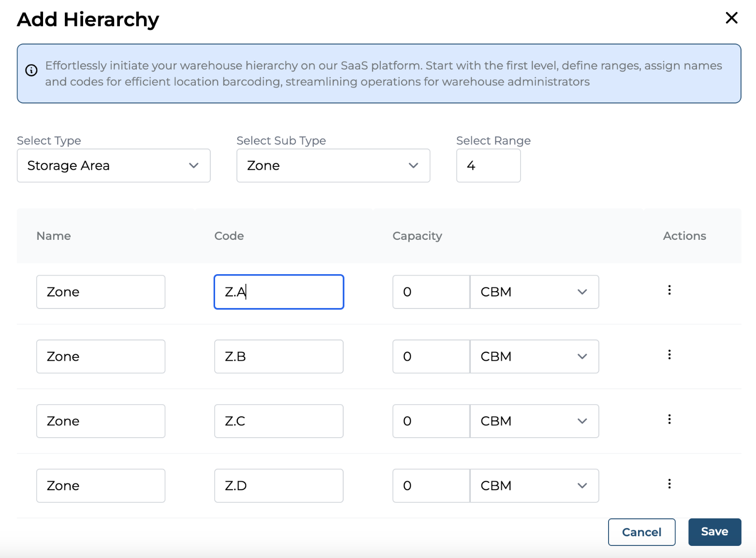
Task: Pick capacity unit in Z.C row
Action: click(x=534, y=421)
